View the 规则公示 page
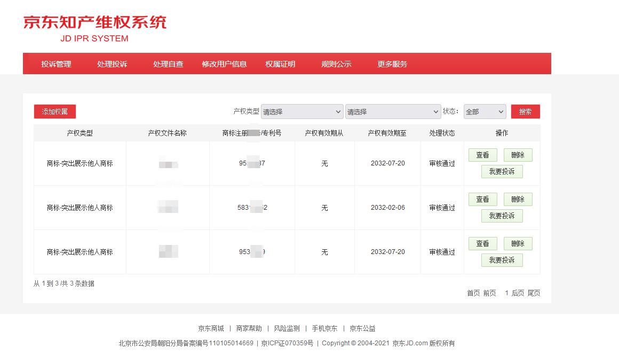The width and height of the screenshot is (619, 364). 336,63
